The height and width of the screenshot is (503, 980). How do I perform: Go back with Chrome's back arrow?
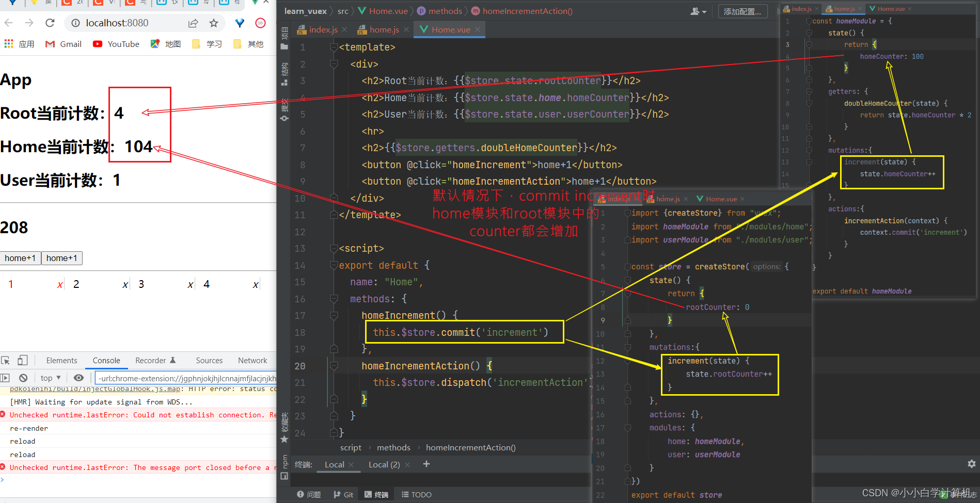pyautogui.click(x=9, y=23)
